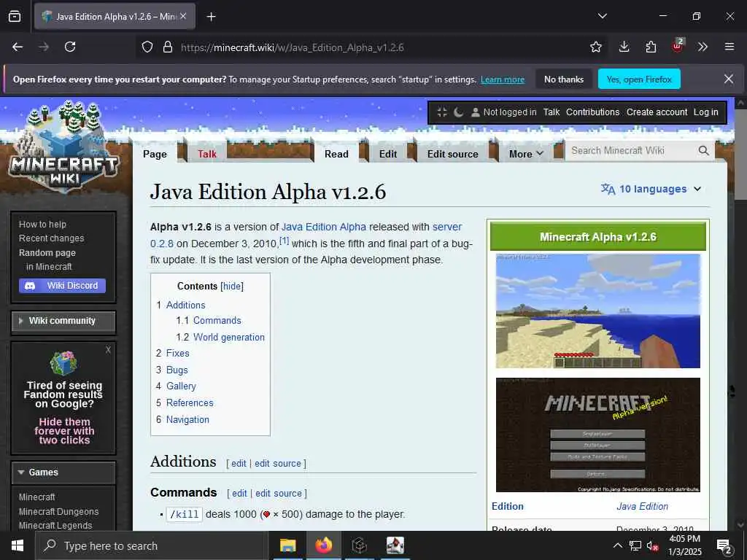Screen dimensions: 747x560
Task: Toggle the wiki fullscreen content width icon
Action: click(x=441, y=112)
